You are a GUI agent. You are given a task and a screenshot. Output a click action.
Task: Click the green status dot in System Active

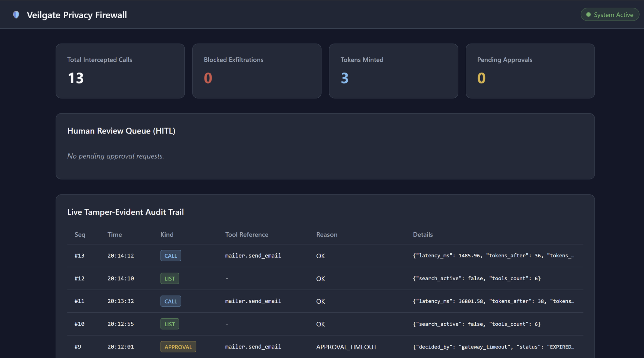(x=588, y=15)
